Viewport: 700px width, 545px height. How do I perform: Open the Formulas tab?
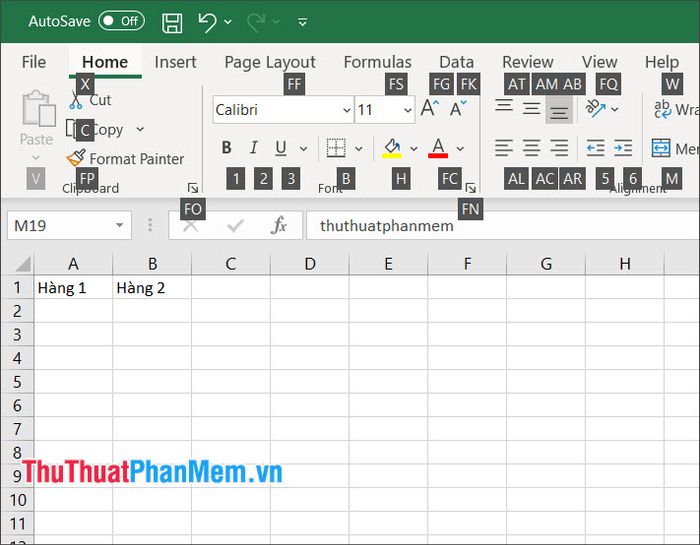click(x=377, y=62)
